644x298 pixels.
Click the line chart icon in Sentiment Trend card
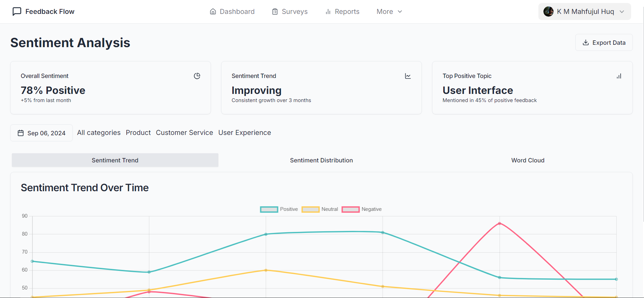click(x=408, y=76)
